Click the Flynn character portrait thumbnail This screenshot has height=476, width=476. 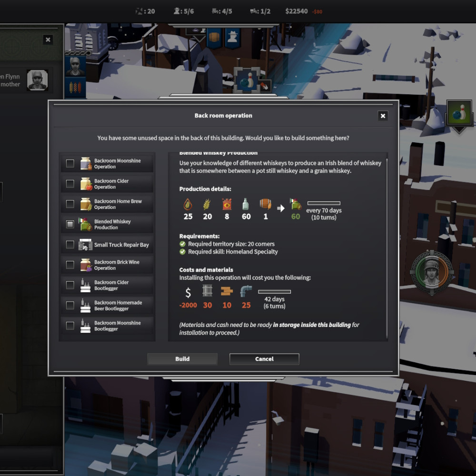click(x=37, y=80)
